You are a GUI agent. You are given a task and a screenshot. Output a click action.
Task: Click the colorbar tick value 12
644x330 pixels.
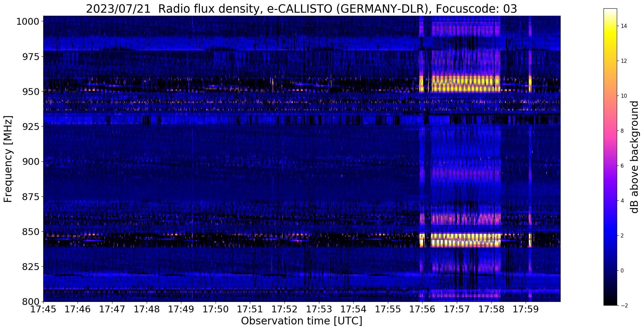(x=624, y=61)
